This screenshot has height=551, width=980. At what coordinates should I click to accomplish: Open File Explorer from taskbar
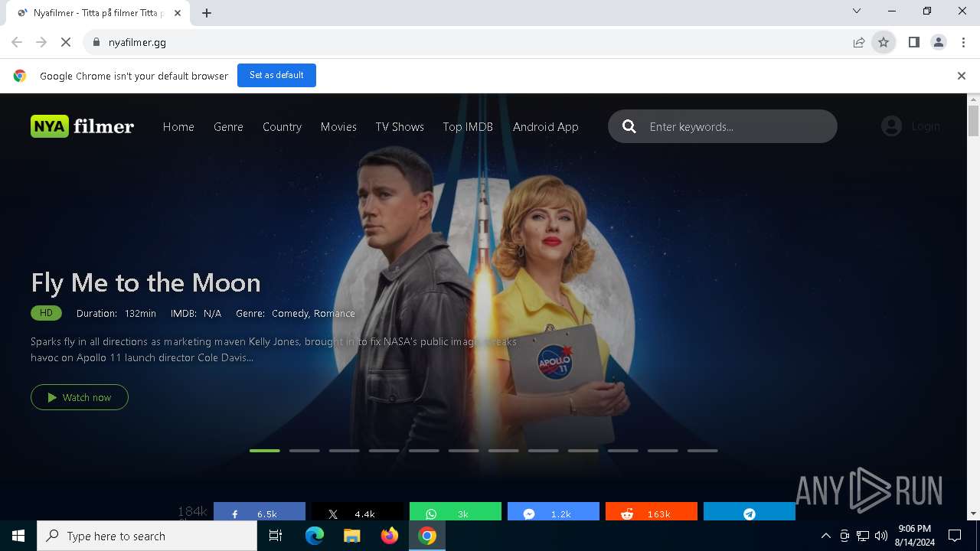[x=352, y=536]
